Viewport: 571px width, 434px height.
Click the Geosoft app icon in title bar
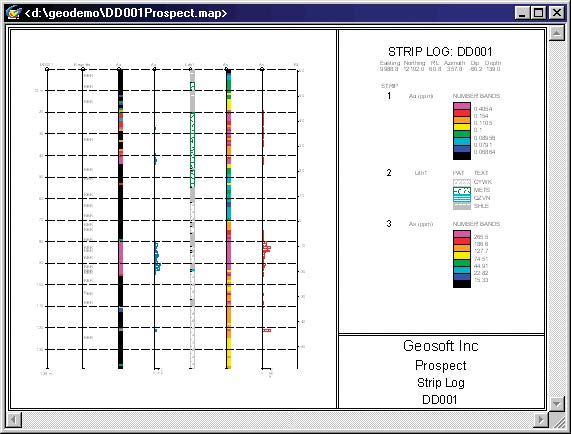(x=13, y=13)
